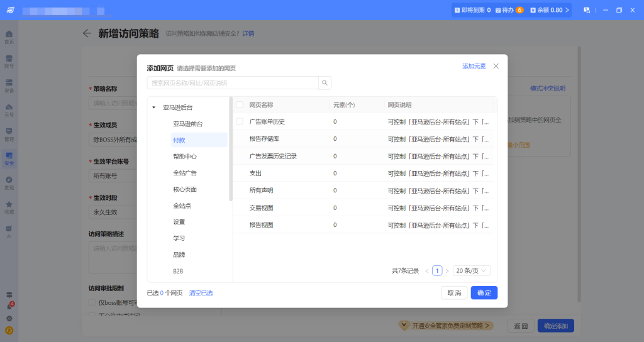The height and width of the screenshot is (342, 644).
Task: Click the 添加元素 link
Action: [x=474, y=66]
